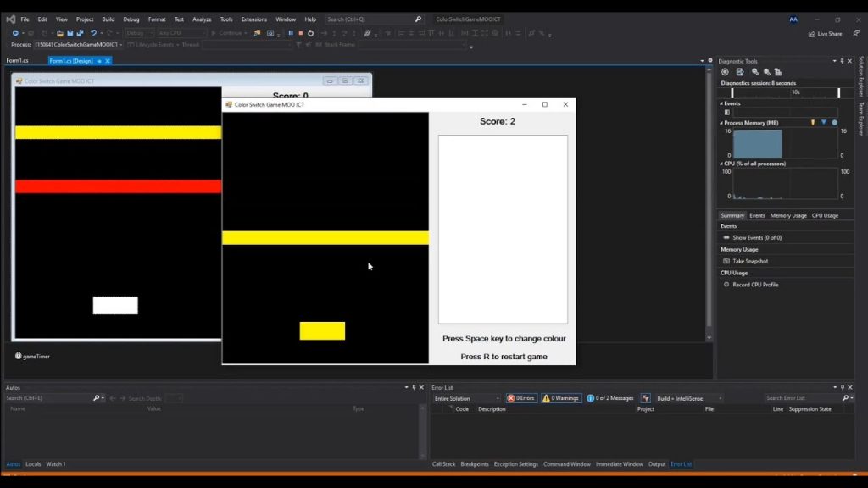Open the Build + IntelliSense dropdown
The image size is (868, 488).
tap(682, 397)
